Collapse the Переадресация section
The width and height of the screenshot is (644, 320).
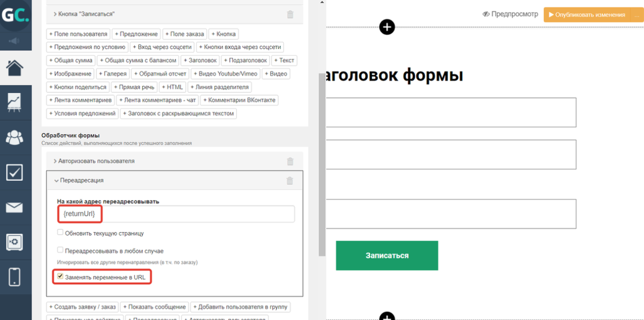tap(175, 181)
